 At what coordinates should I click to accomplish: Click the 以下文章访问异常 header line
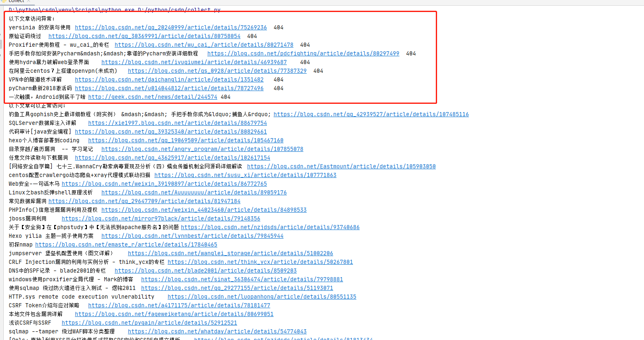click(x=32, y=19)
